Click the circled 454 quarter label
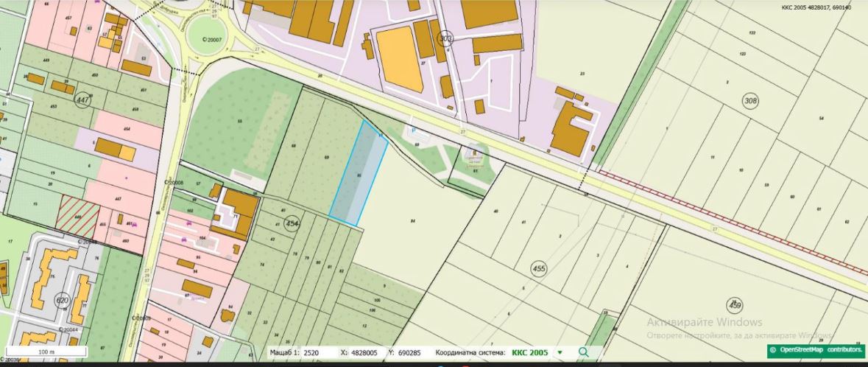Viewport: 868px width, 367px height. coord(292,223)
